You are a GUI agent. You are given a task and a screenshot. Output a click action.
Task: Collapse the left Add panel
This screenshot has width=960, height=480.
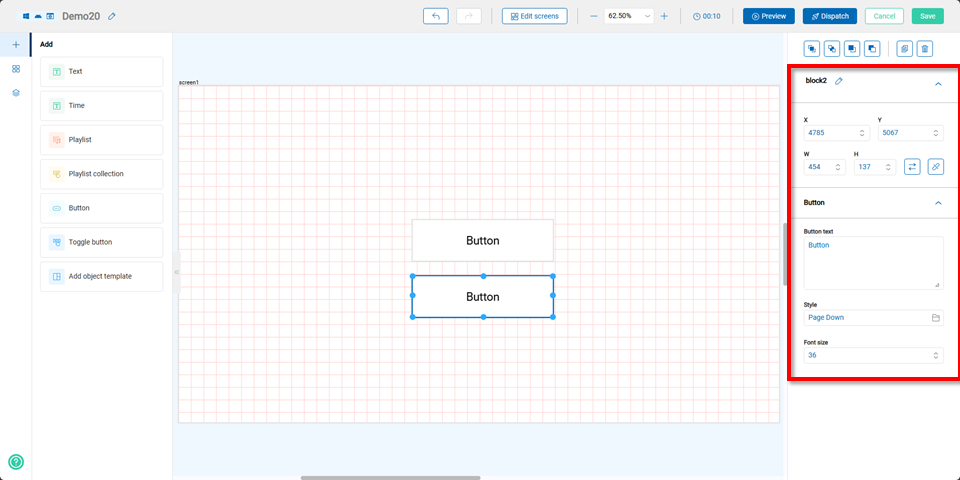(176, 272)
